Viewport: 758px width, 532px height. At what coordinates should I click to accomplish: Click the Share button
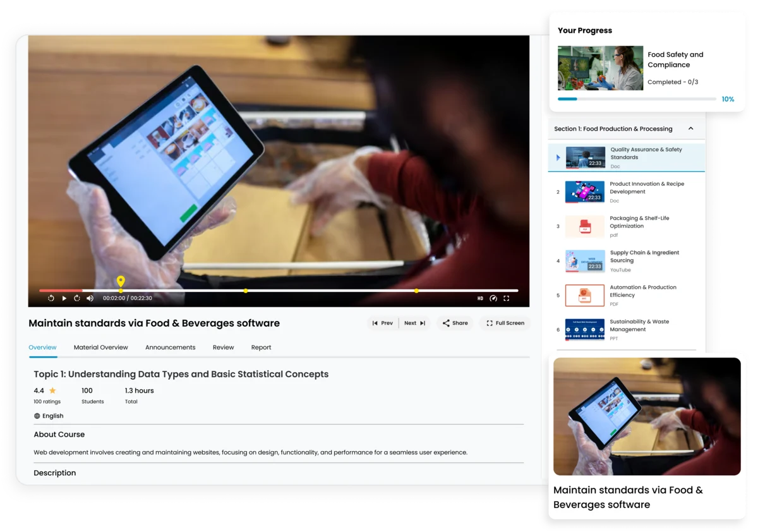click(455, 323)
